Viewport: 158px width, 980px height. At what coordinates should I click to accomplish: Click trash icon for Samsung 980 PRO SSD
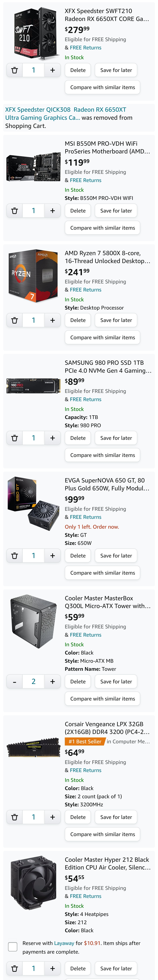pyautogui.click(x=14, y=438)
